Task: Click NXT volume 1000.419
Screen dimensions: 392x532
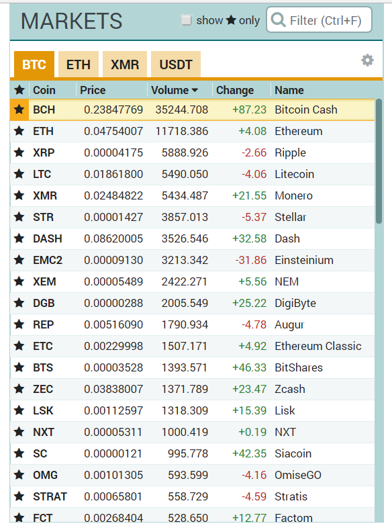Action: (x=185, y=432)
